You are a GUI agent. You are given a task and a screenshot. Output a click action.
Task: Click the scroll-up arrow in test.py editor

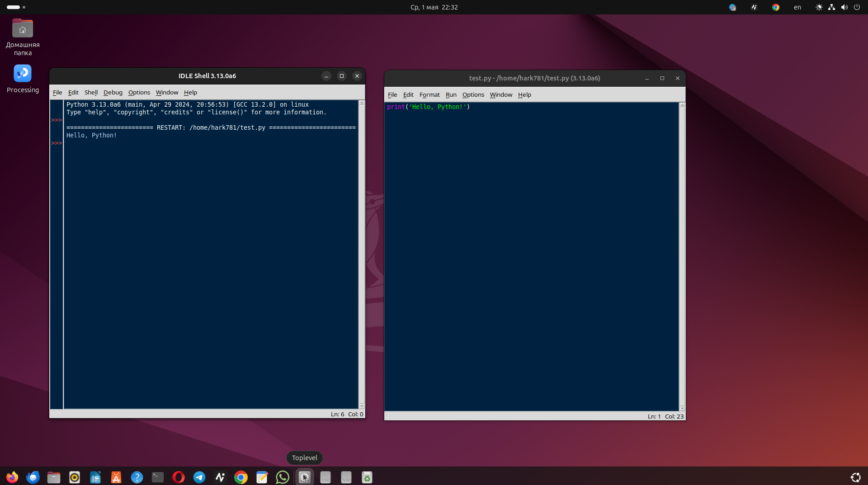682,105
